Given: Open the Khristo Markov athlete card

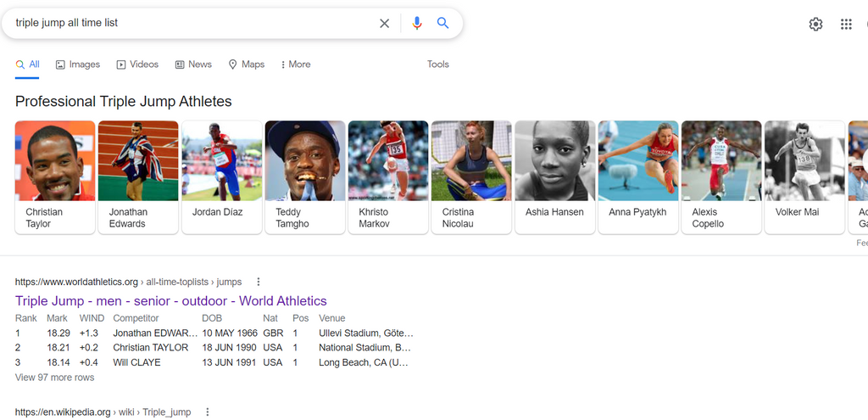Looking at the screenshot, I should (388, 177).
